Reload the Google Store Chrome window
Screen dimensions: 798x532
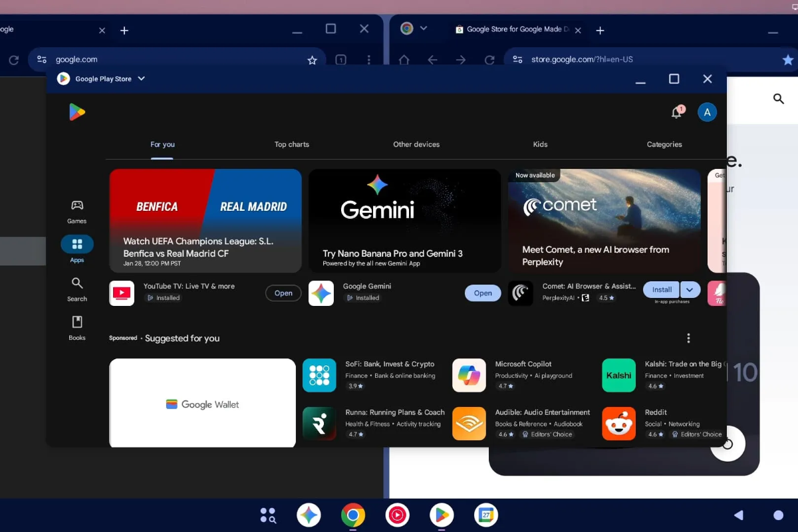[x=489, y=60]
